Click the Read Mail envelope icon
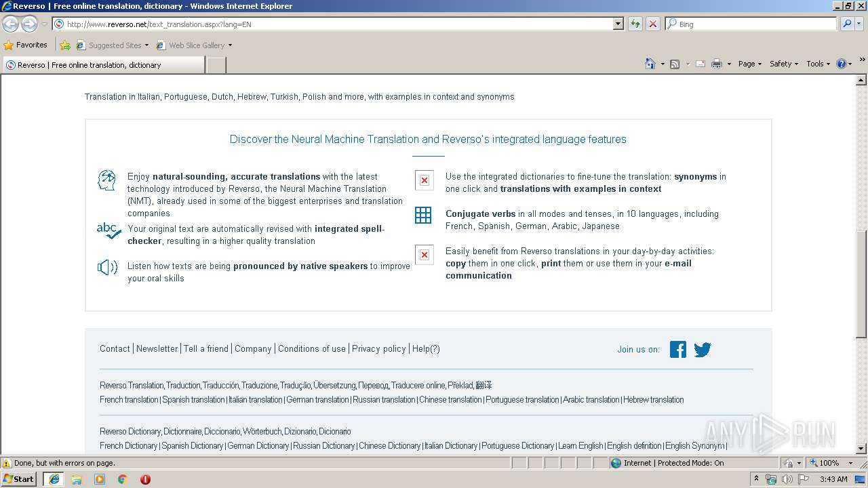868x488 pixels. (x=701, y=64)
